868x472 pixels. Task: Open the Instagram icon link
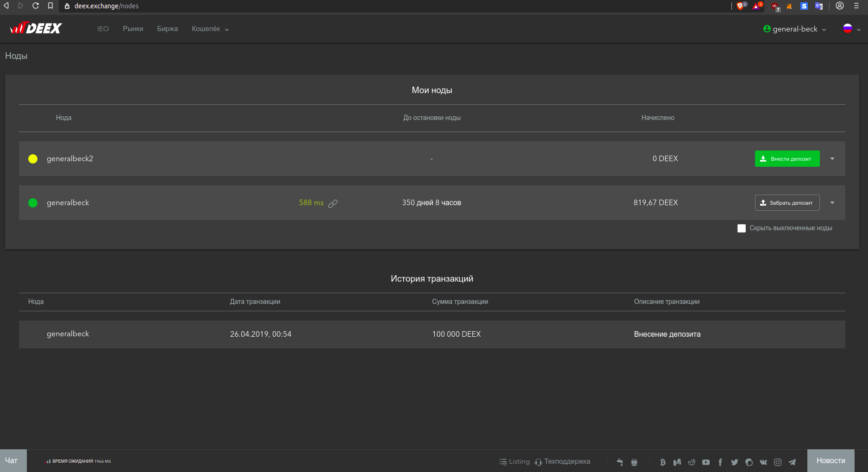pyautogui.click(x=778, y=462)
